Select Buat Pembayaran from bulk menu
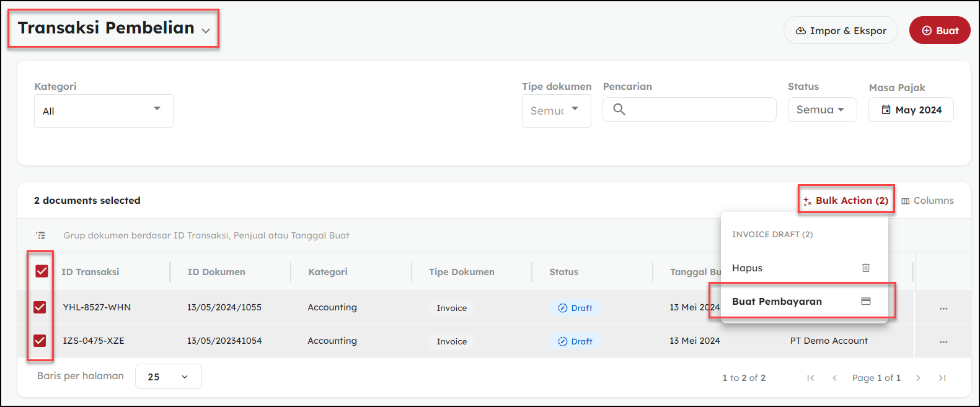This screenshot has height=407, width=980. 777,302
